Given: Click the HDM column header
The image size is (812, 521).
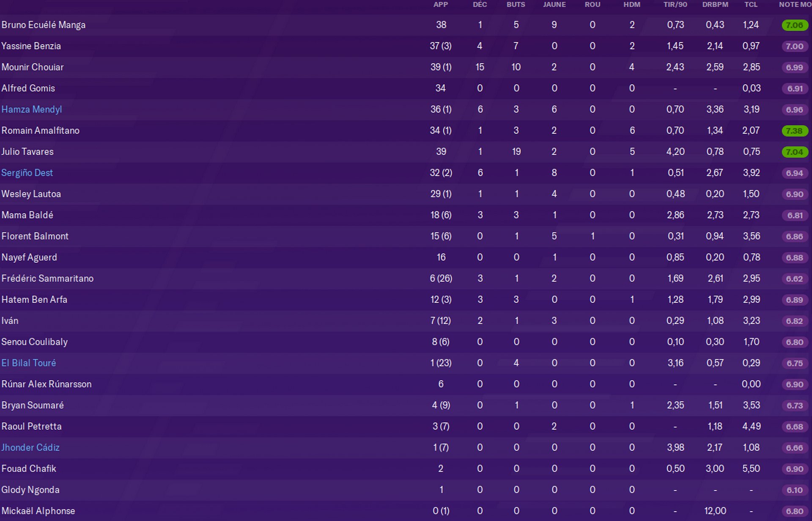Looking at the screenshot, I should click(x=631, y=5).
